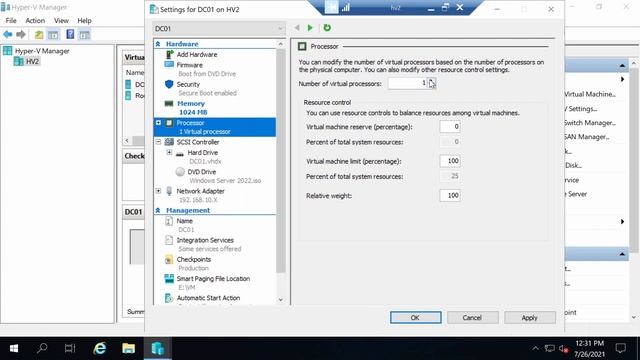Click SAN Manager in Actions pane
640x360 pixels.
587,137
